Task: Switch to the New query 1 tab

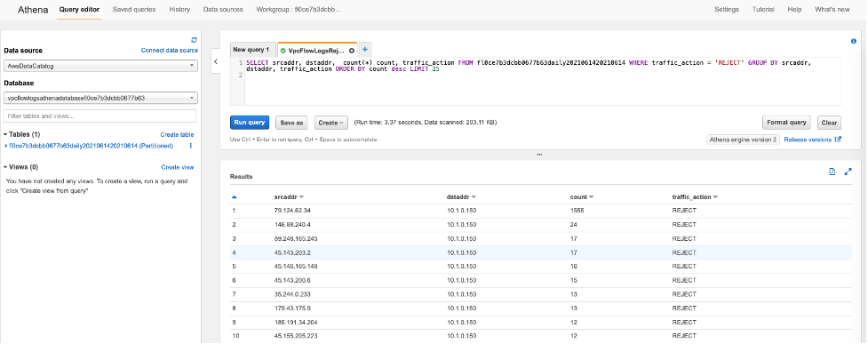Action: click(x=251, y=49)
